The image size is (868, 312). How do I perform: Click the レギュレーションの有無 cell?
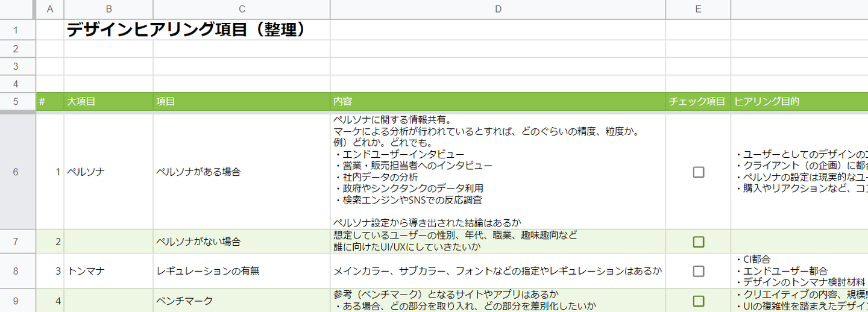[x=242, y=271]
